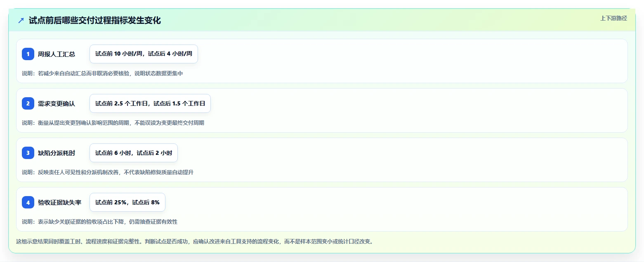Click the 验收证据缺失率 label
644x262 pixels.
(60, 202)
